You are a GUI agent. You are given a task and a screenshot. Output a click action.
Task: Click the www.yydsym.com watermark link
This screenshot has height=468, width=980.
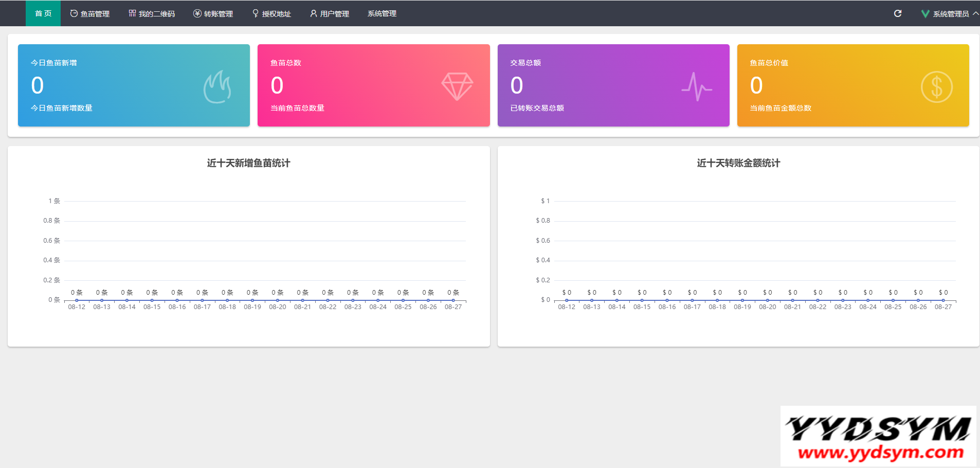pyautogui.click(x=880, y=453)
